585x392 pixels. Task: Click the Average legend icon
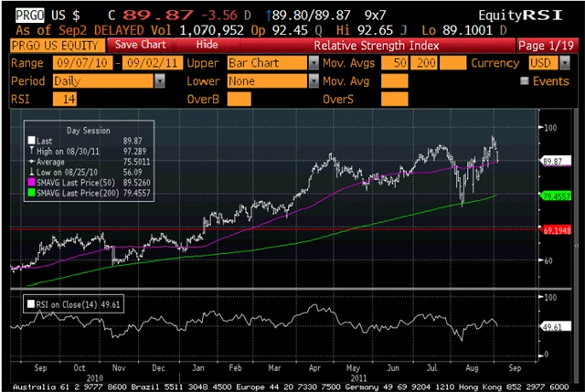(31, 162)
